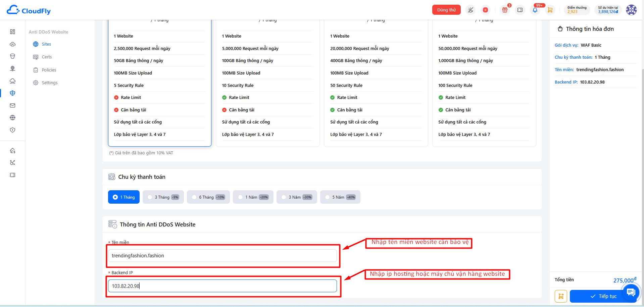The width and height of the screenshot is (644, 307).
Task: Select the 6 Tháng billing cycle
Action: pyautogui.click(x=208, y=197)
